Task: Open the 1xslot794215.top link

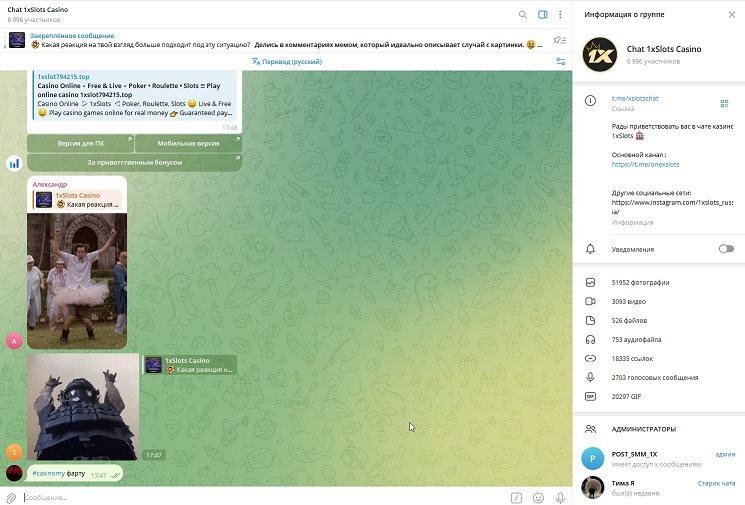Action: click(63, 76)
